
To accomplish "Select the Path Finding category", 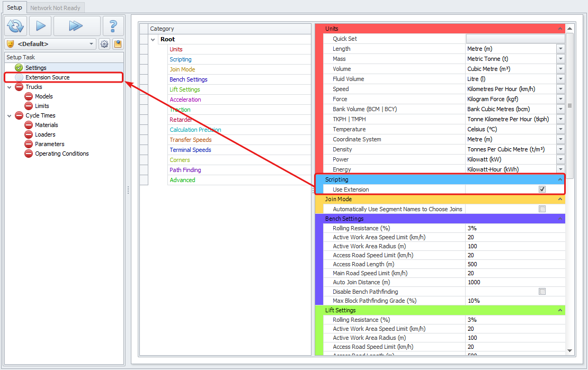I will pyautogui.click(x=185, y=170).
